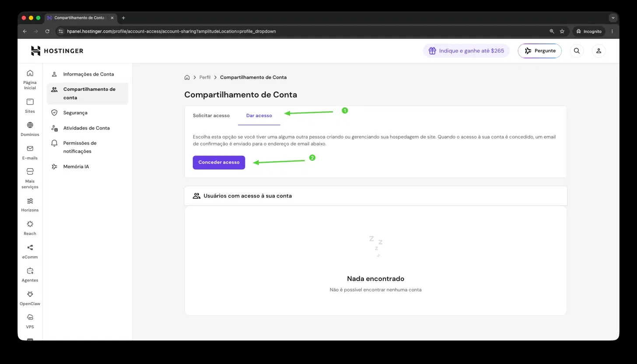Open the tab search dropdown arrow
The width and height of the screenshot is (637, 364).
613,18
